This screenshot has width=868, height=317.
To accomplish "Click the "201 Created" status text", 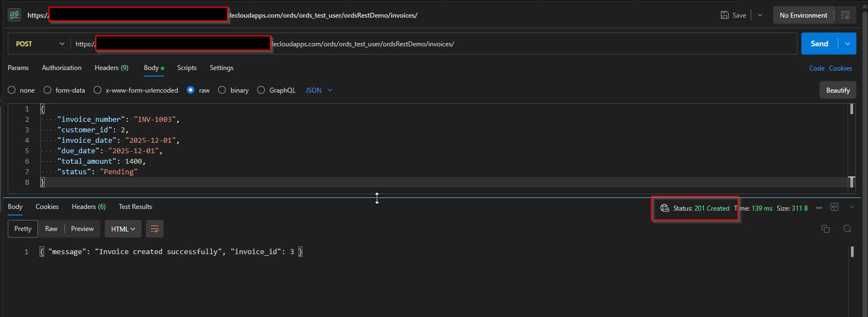I will [712, 208].
